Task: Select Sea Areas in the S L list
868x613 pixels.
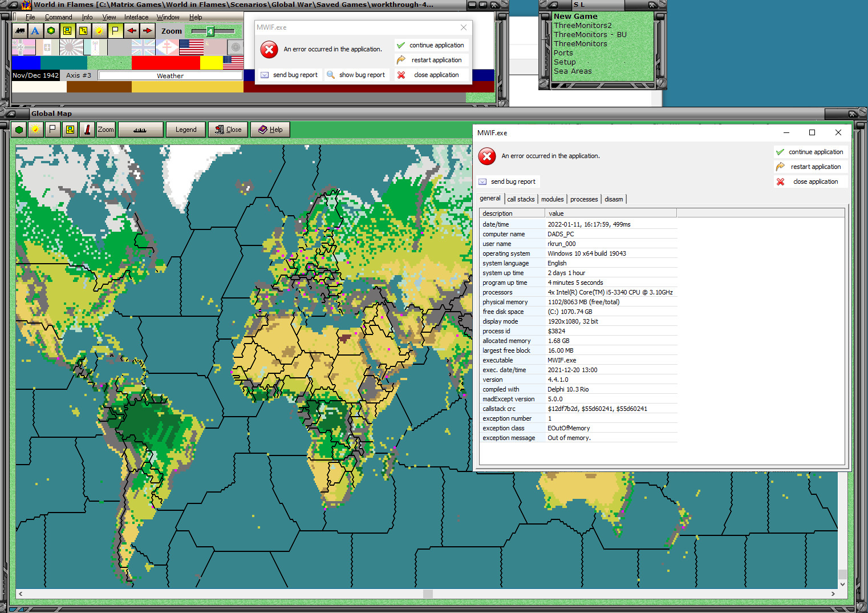Action: (573, 71)
